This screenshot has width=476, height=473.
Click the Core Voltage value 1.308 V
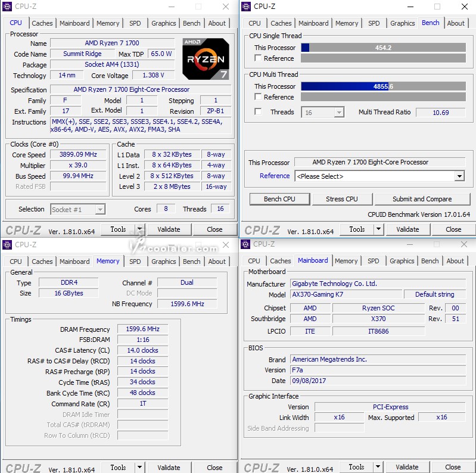[153, 75]
